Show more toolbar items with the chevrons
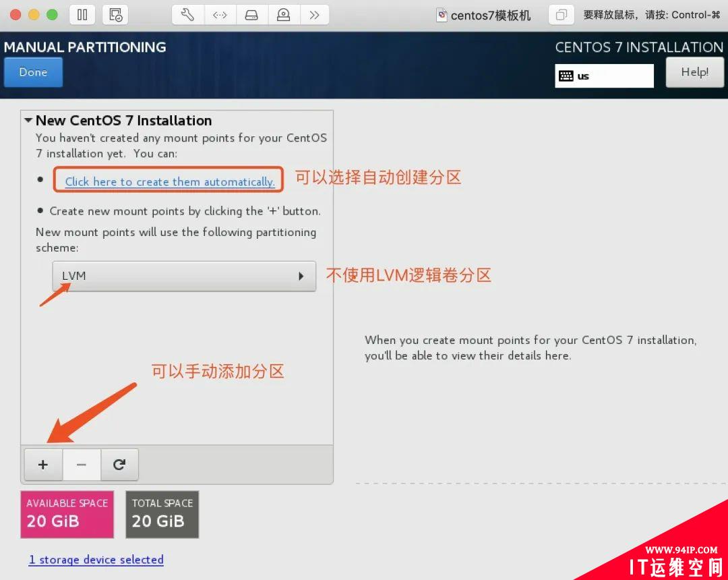 coord(314,15)
